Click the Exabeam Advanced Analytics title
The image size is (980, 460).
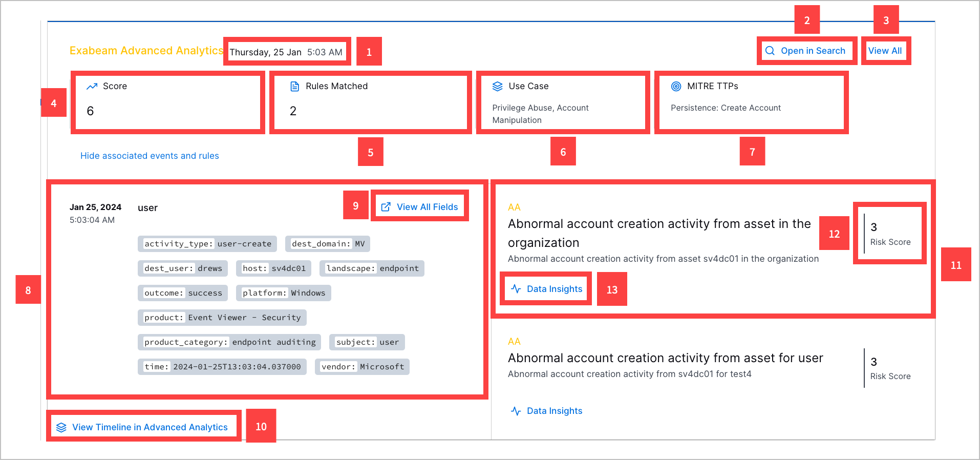point(146,51)
